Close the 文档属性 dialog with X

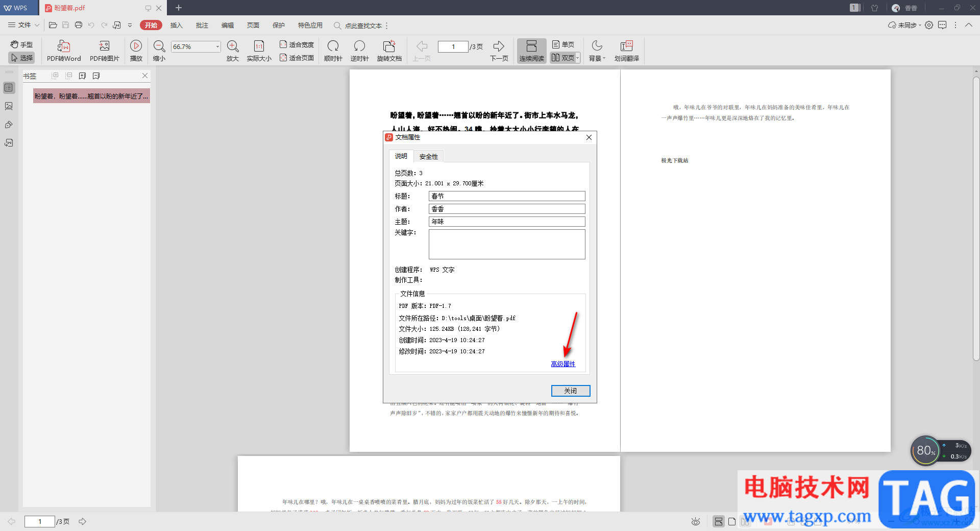(x=589, y=137)
